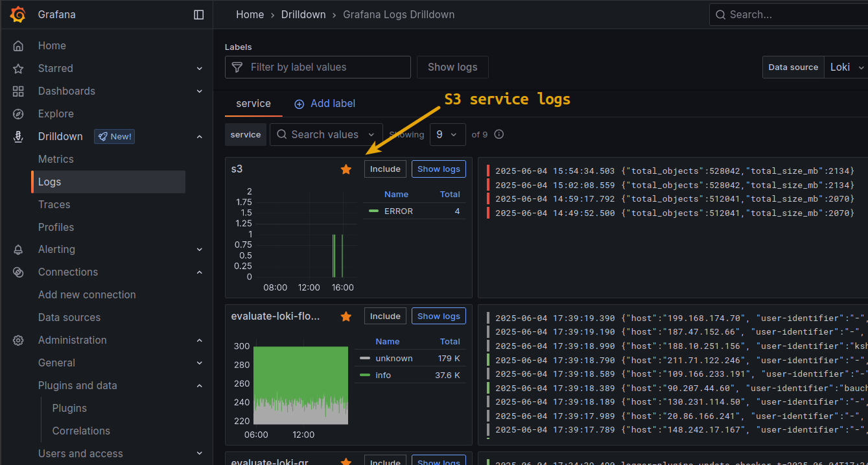
Task: Click the New! badge beside Drilldown
Action: coord(114,137)
